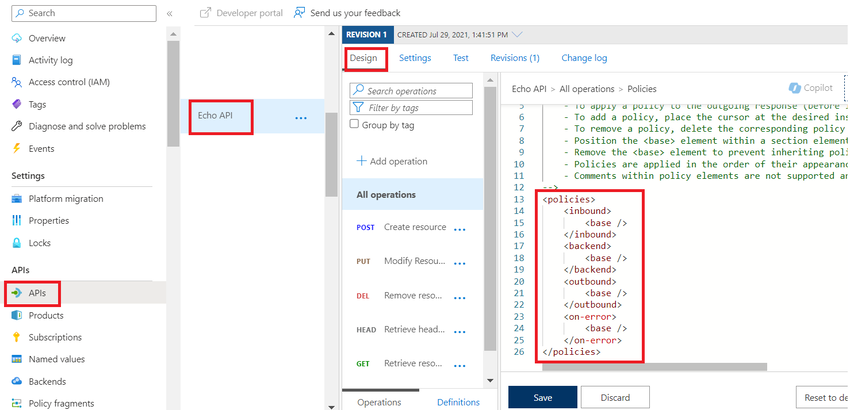Select the GET Retrieve resource operation
850x410 pixels.
413,364
